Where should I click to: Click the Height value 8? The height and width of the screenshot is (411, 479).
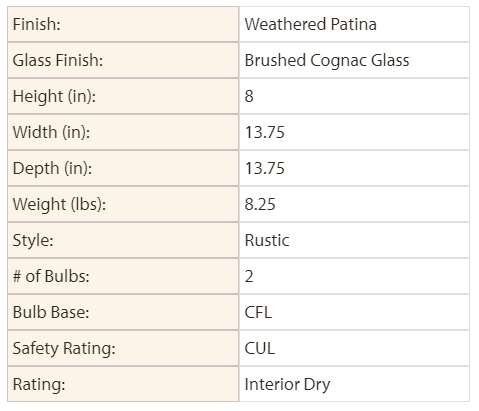[249, 96]
